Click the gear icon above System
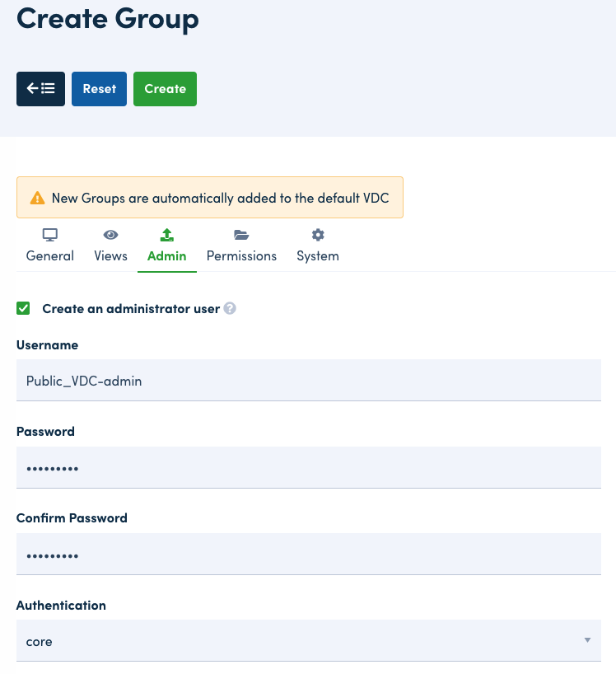 [318, 235]
